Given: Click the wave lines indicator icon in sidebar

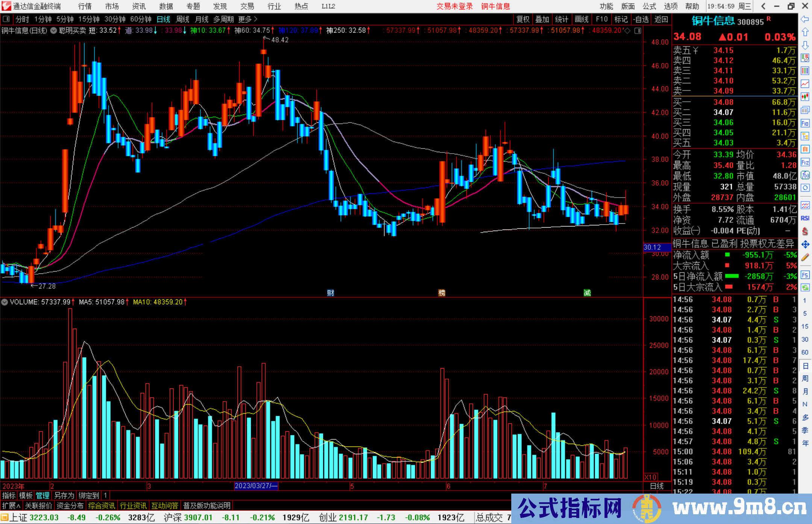Looking at the screenshot, I should tap(805, 205).
